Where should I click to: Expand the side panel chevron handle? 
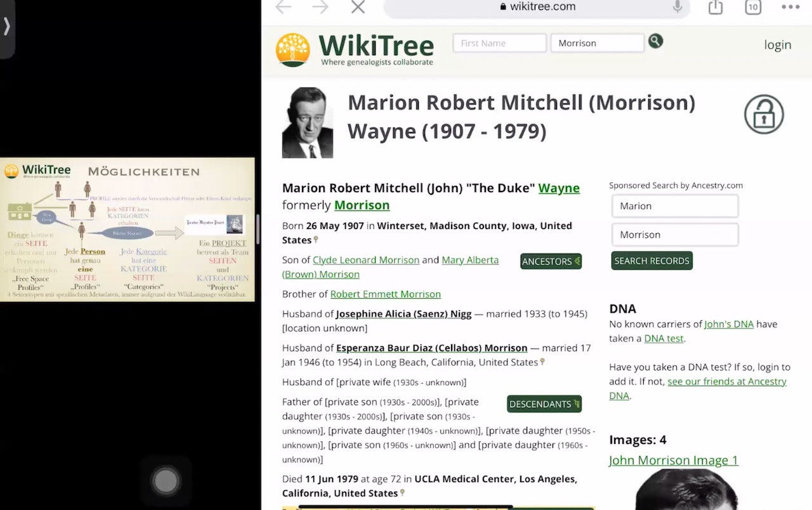pyautogui.click(x=7, y=26)
